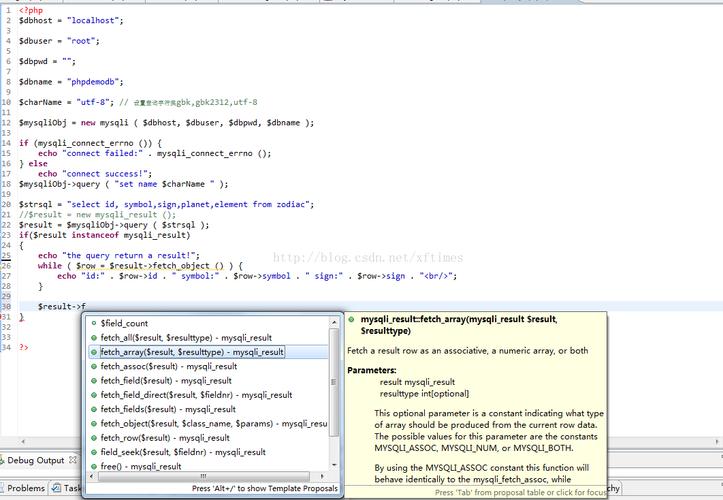Click proposal list horizontal scrollbar thumb
This screenshot has height=500, width=723.
[203, 476]
